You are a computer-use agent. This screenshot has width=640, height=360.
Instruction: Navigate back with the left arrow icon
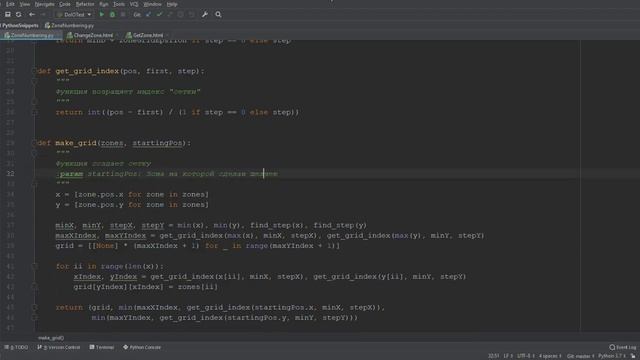32,14
